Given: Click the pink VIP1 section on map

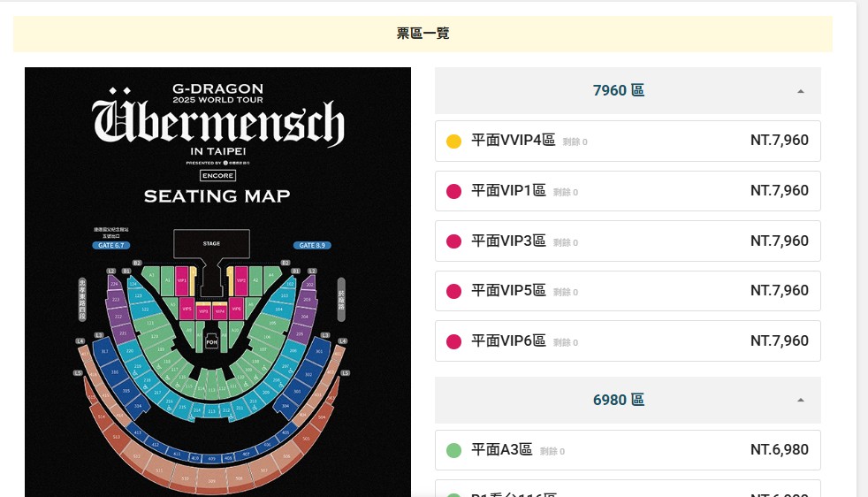Looking at the screenshot, I should click(181, 281).
